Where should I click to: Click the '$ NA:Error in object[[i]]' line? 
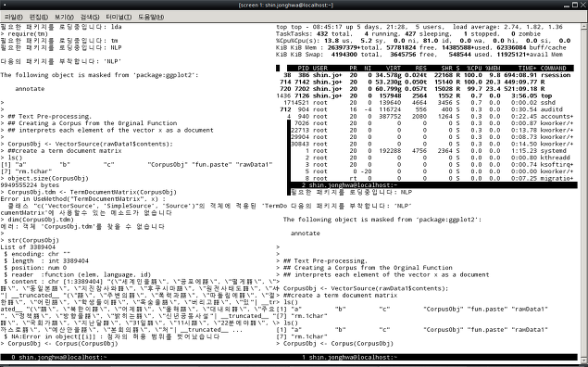pyautogui.click(x=111, y=336)
